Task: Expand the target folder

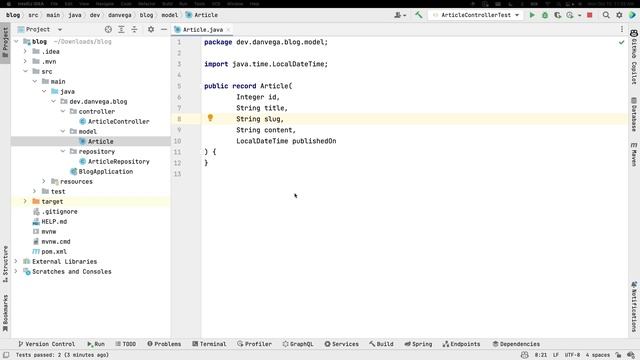Action: [25, 201]
